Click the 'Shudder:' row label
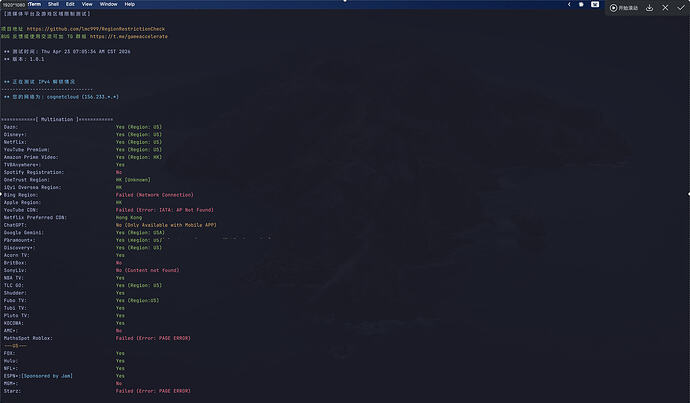The width and height of the screenshot is (690, 403). [x=15, y=293]
